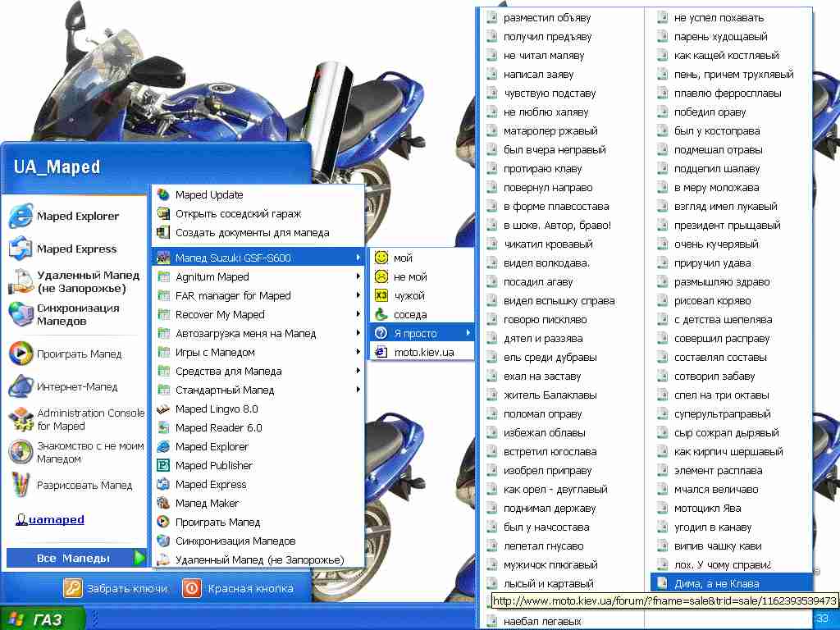Select угодил в канаву entry
The height and width of the screenshot is (630, 840).
coord(731,527)
